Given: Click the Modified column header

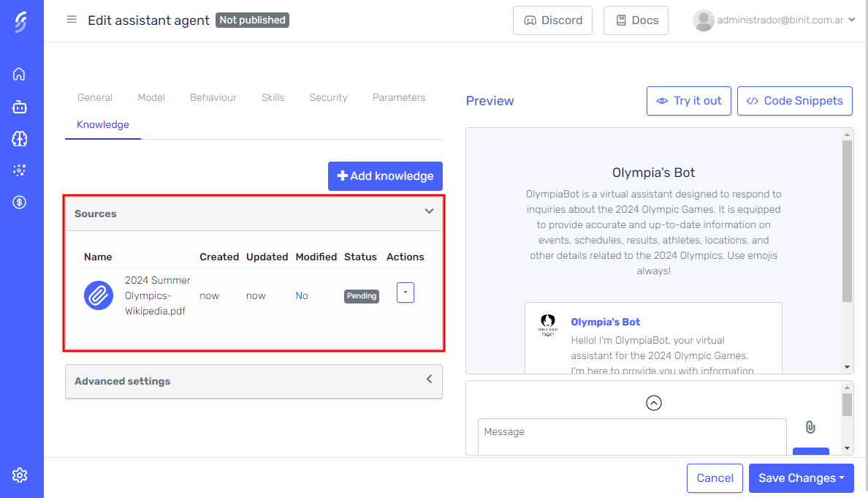Looking at the screenshot, I should tap(316, 257).
